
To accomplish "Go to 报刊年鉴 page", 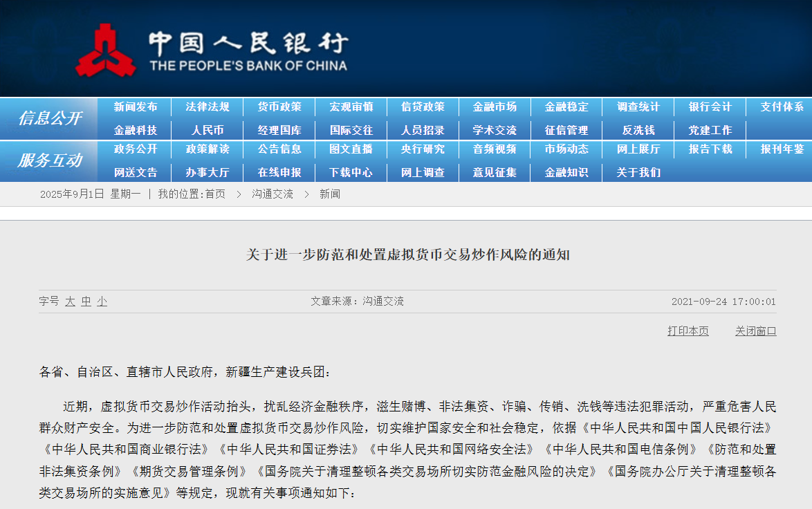I will [782, 149].
